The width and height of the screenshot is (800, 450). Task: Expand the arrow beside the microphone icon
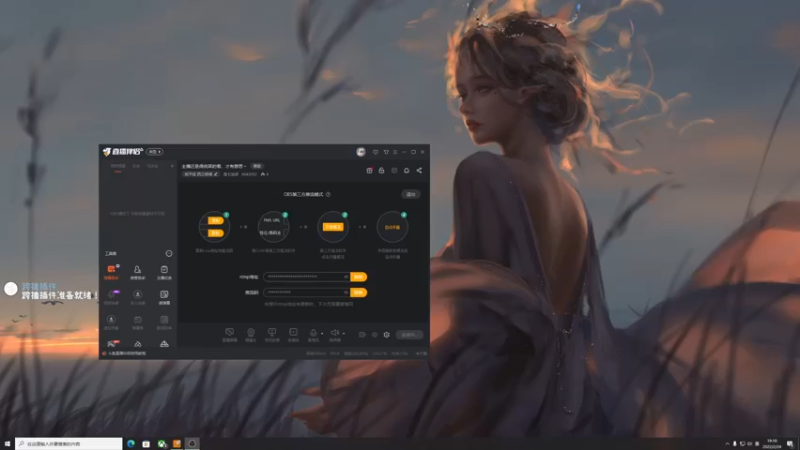[x=322, y=333]
